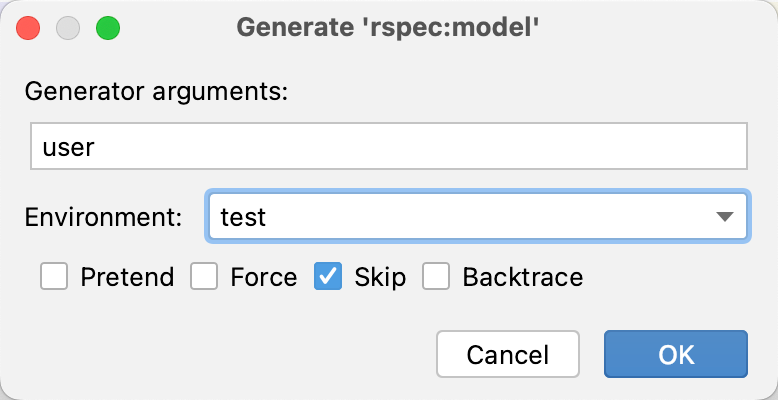Click the 'Backtrace' label text
This screenshot has width=778, height=400.
522,276
